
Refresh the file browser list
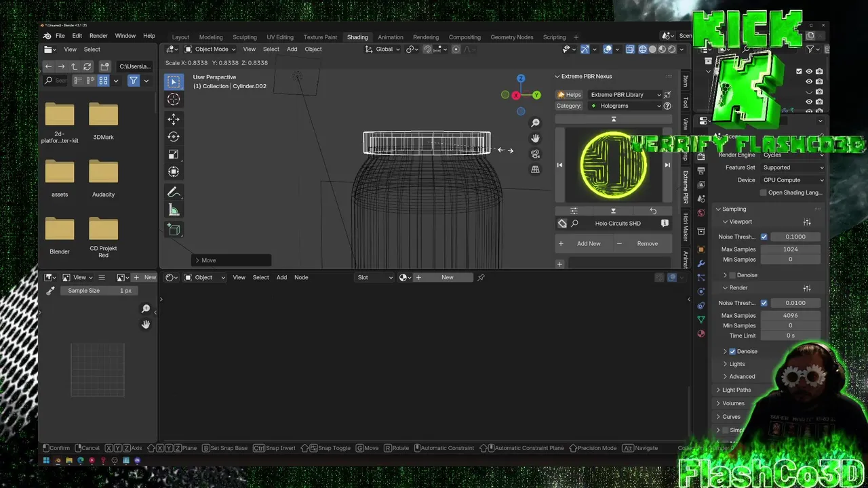point(87,66)
